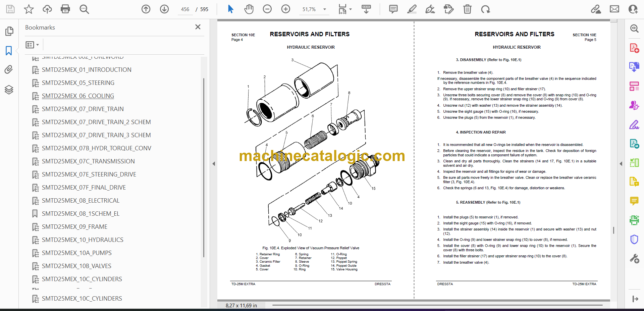Save the document with the floppy disk icon
Screen dimensions: 644x311
(x=10, y=9)
